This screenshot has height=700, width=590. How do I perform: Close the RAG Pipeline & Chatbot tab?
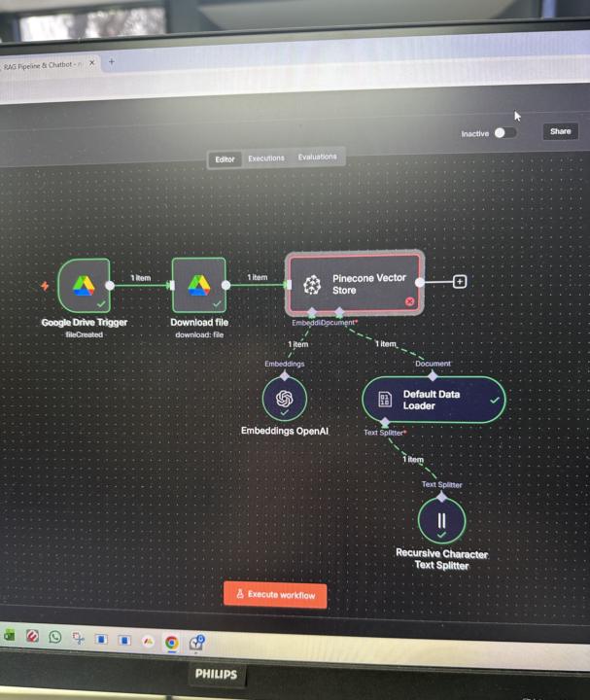pos(92,63)
